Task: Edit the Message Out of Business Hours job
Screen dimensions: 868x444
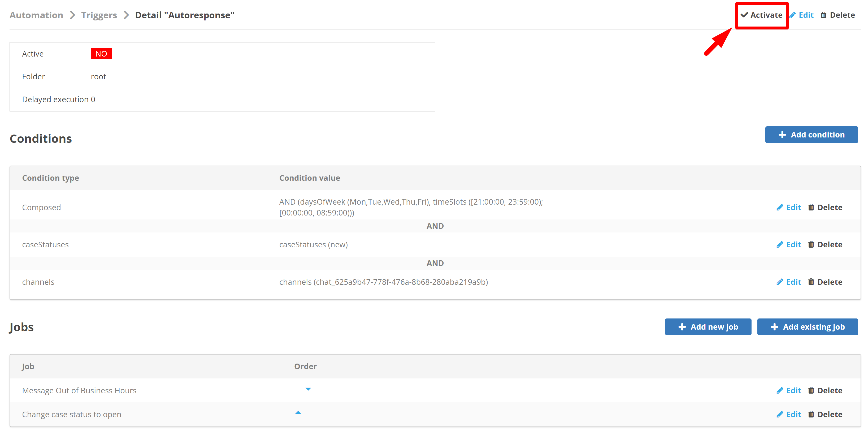Action: tap(788, 390)
